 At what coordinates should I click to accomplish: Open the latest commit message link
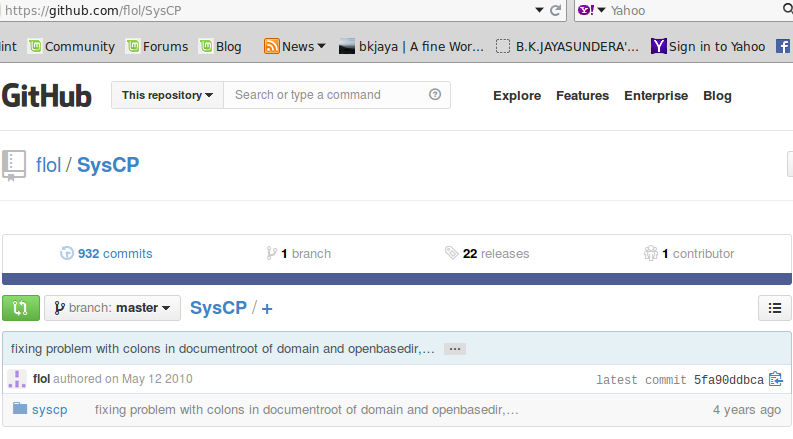(223, 349)
